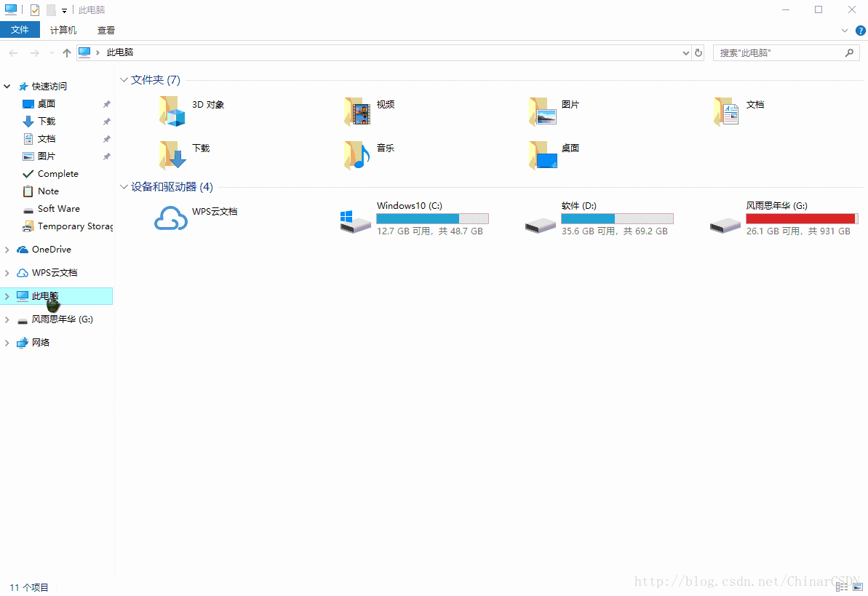Click the "35.6 GB 可用, 共 69.2 GB" text

click(x=615, y=231)
